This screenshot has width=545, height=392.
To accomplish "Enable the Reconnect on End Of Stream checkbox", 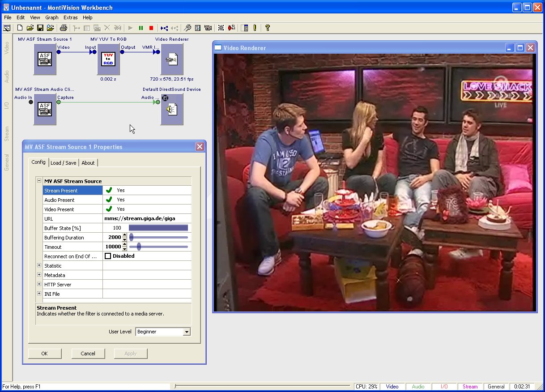I will pyautogui.click(x=108, y=256).
